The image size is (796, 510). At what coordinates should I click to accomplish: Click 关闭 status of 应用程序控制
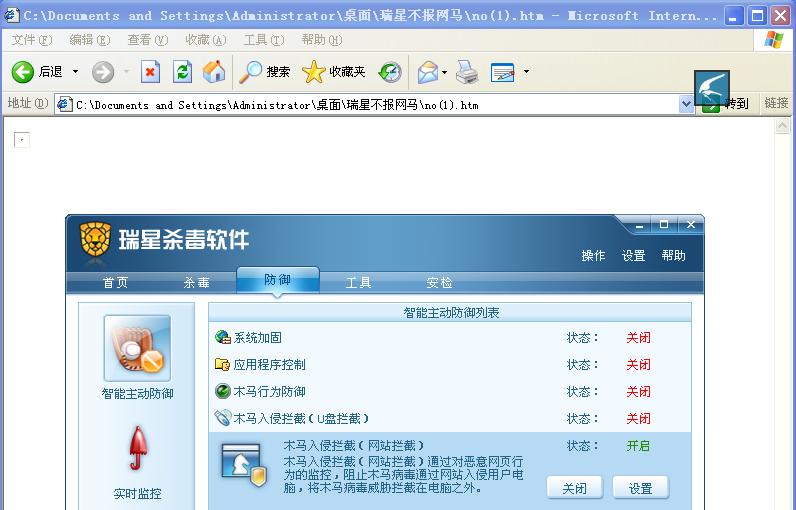(638, 364)
